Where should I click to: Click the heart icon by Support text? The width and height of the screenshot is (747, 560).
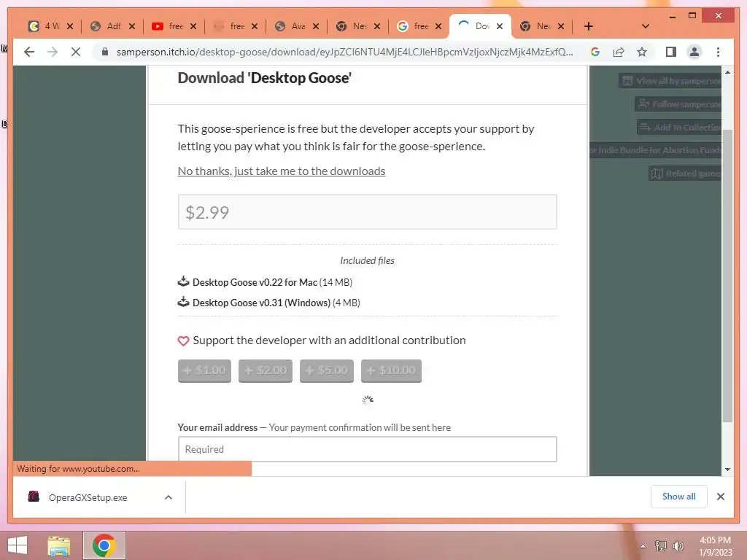tap(183, 341)
